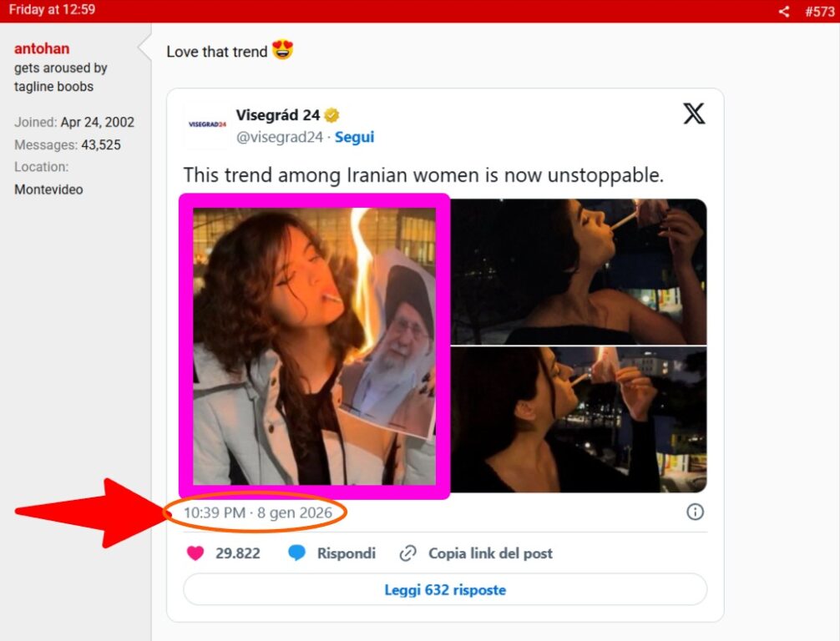Click the Friday at 12:59 timestamp
840x641 pixels.
click(52, 10)
